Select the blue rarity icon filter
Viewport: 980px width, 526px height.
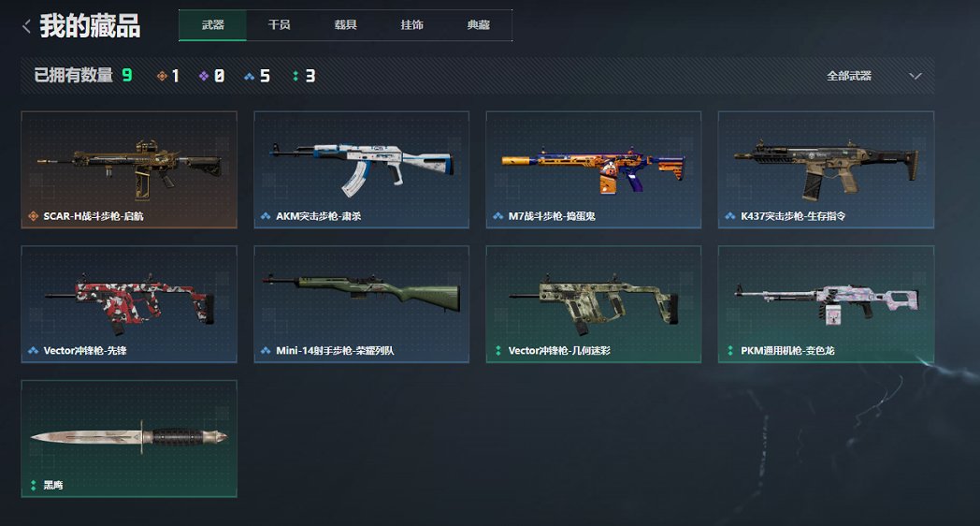point(250,77)
